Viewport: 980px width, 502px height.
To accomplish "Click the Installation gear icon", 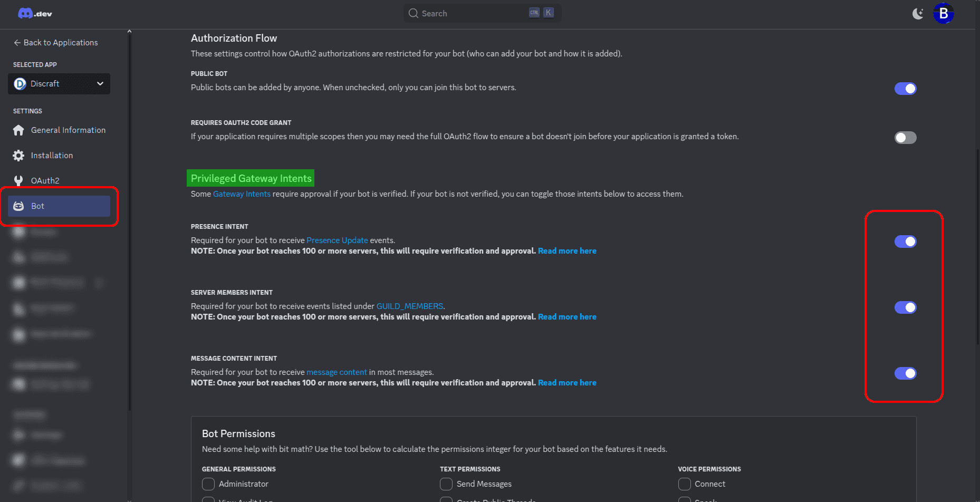I will (x=19, y=156).
